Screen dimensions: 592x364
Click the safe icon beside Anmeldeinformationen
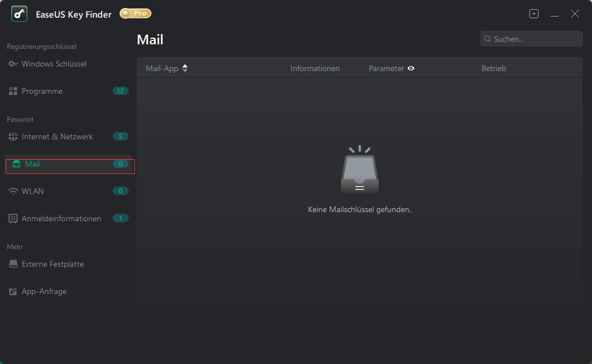pyautogui.click(x=13, y=219)
